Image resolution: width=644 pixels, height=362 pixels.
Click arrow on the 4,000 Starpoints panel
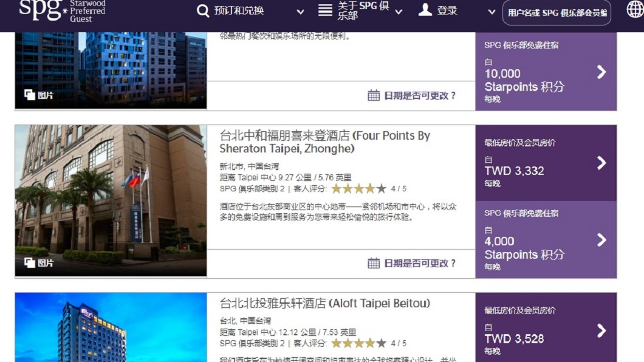tap(601, 240)
